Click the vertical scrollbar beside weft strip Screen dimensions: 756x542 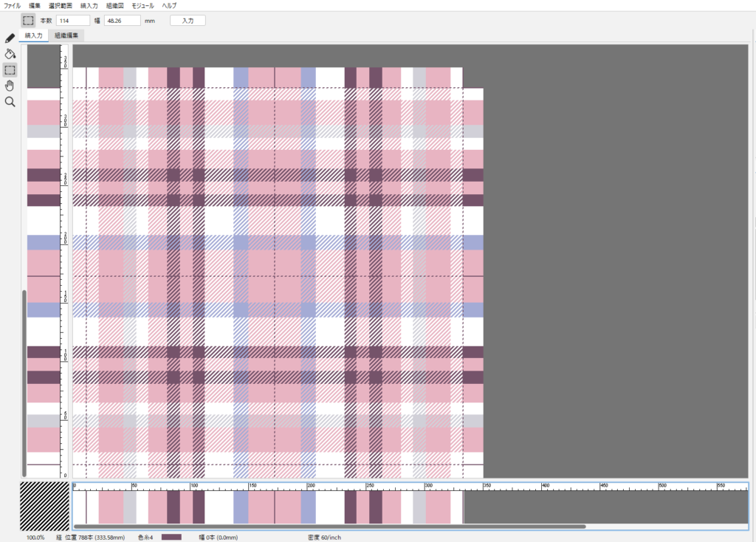click(24, 383)
